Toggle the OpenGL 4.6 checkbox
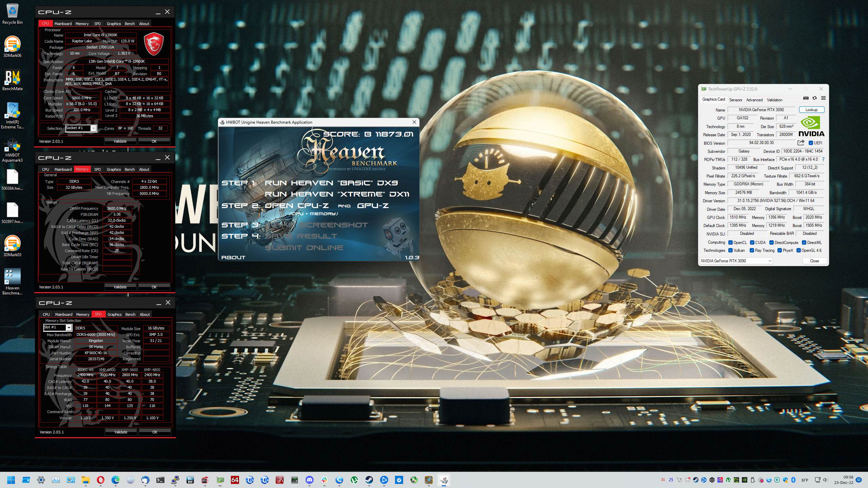This screenshot has height=488, width=868. click(798, 250)
